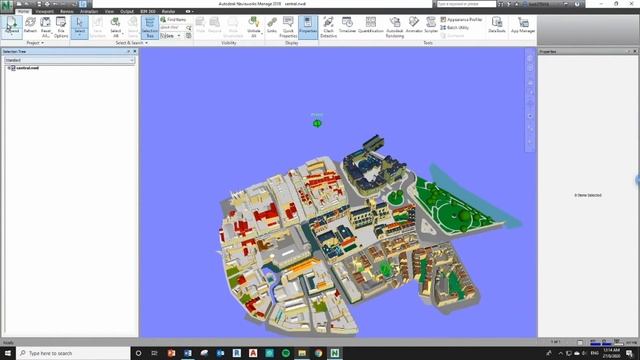Open the Scripter tool
Screen dimensions: 640x360
click(x=431, y=25)
